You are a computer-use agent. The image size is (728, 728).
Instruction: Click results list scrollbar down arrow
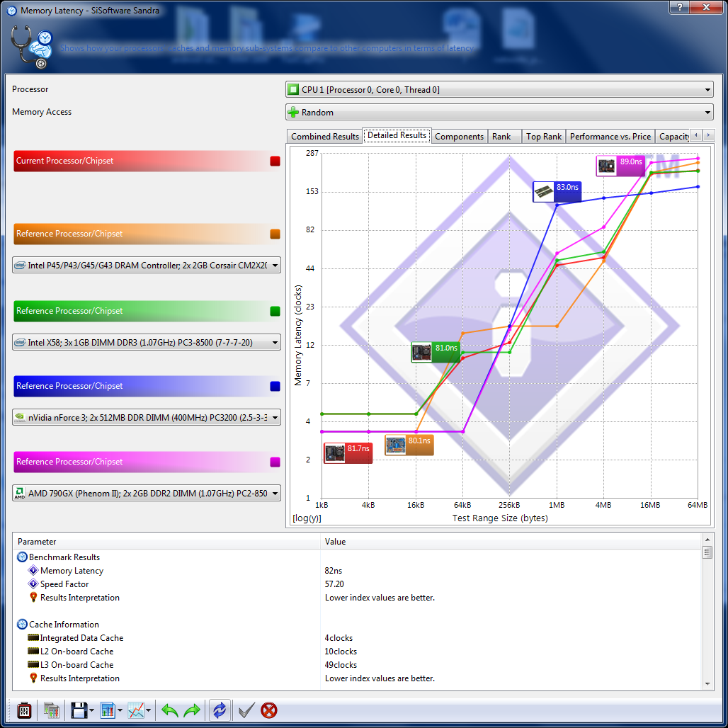[x=707, y=684]
